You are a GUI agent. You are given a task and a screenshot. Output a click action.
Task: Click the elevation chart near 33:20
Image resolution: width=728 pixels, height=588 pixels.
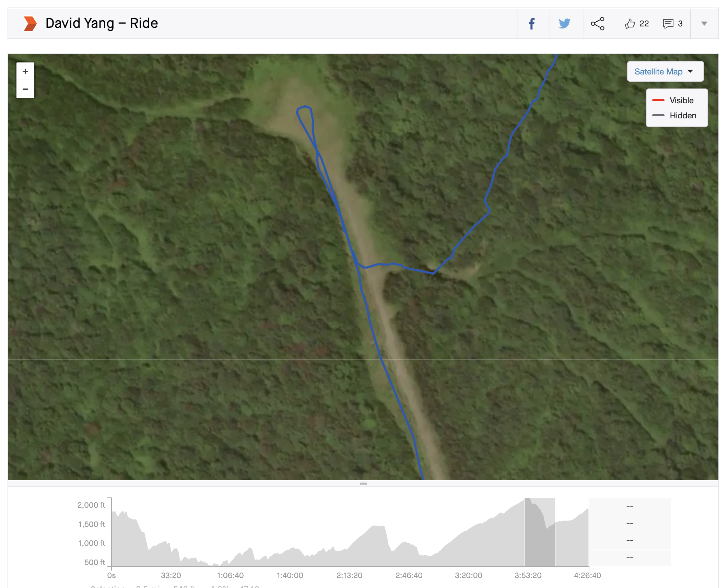pyautogui.click(x=171, y=552)
